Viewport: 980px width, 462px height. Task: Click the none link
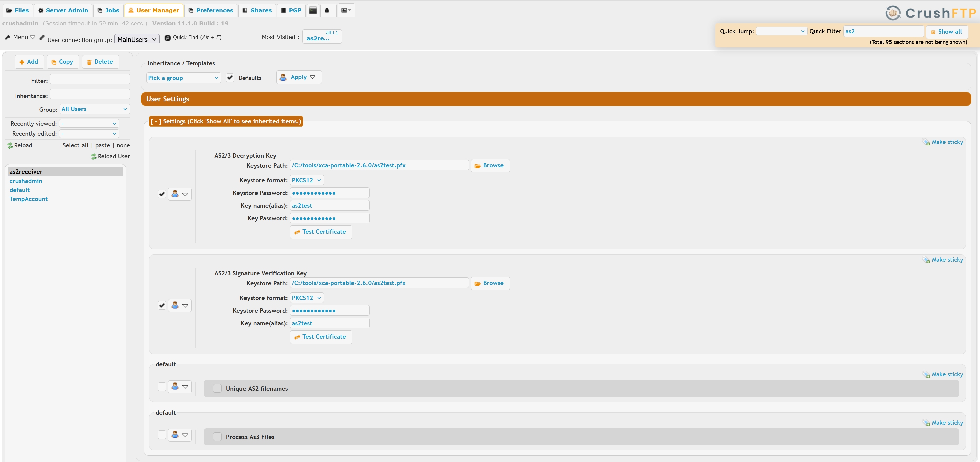pyautogui.click(x=123, y=145)
